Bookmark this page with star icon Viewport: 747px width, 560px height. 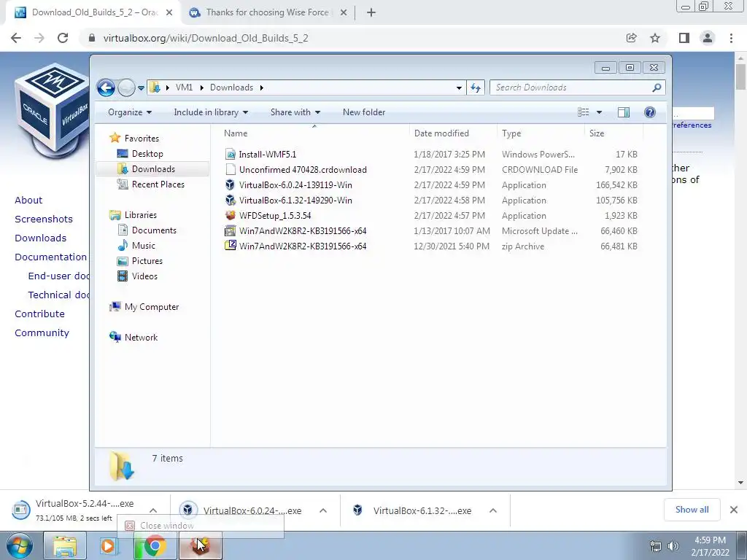tap(655, 38)
